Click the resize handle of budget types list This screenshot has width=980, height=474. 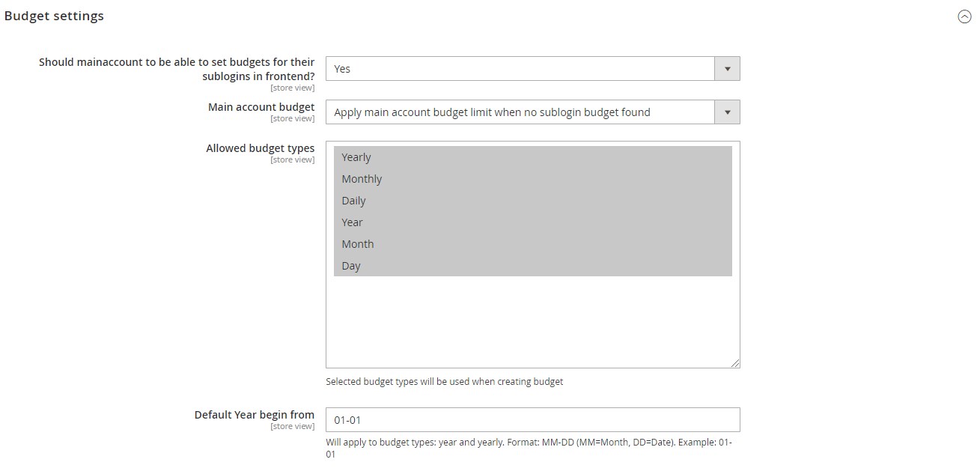(x=735, y=363)
